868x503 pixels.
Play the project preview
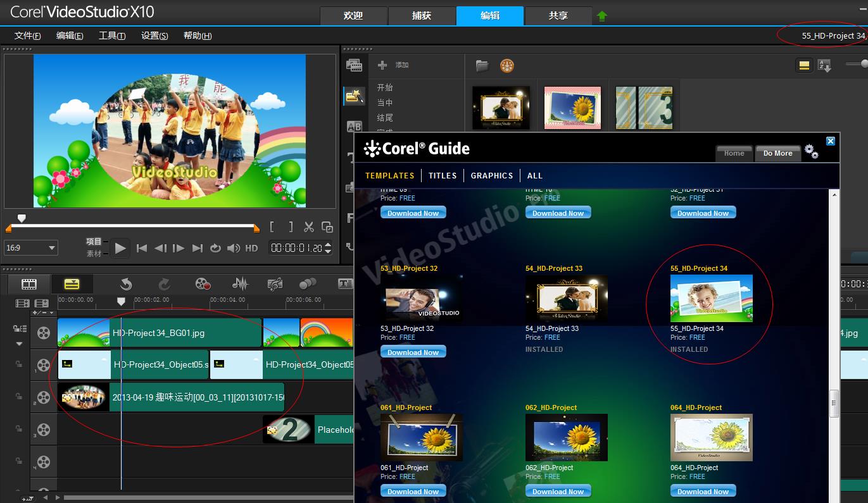(120, 248)
